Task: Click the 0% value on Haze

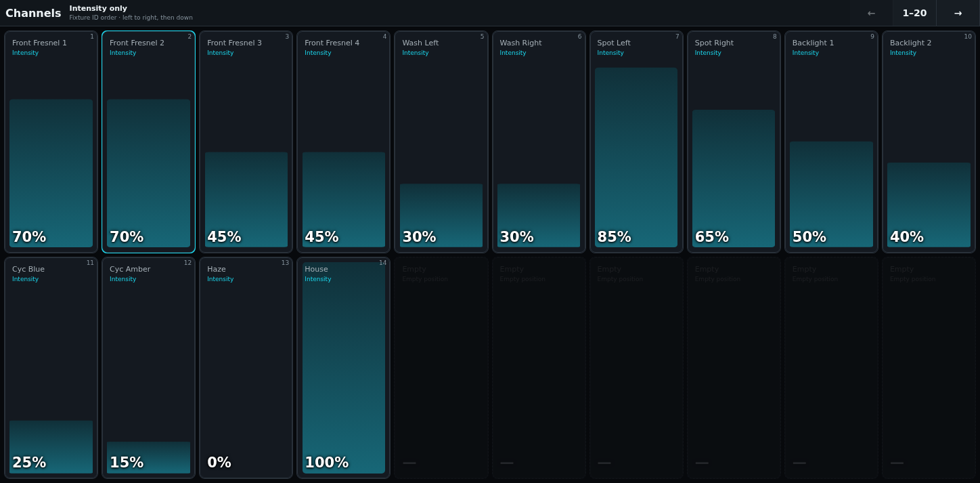Action: pos(219,463)
